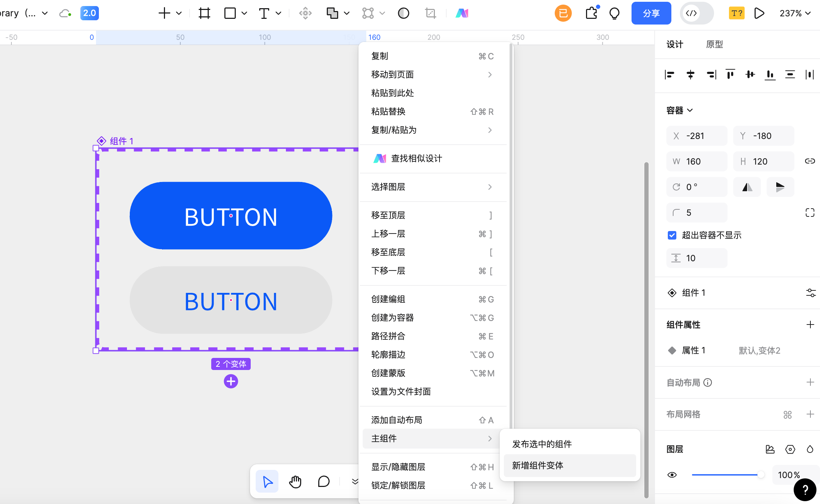Open component settings sliders icon
The width and height of the screenshot is (820, 504).
click(811, 293)
